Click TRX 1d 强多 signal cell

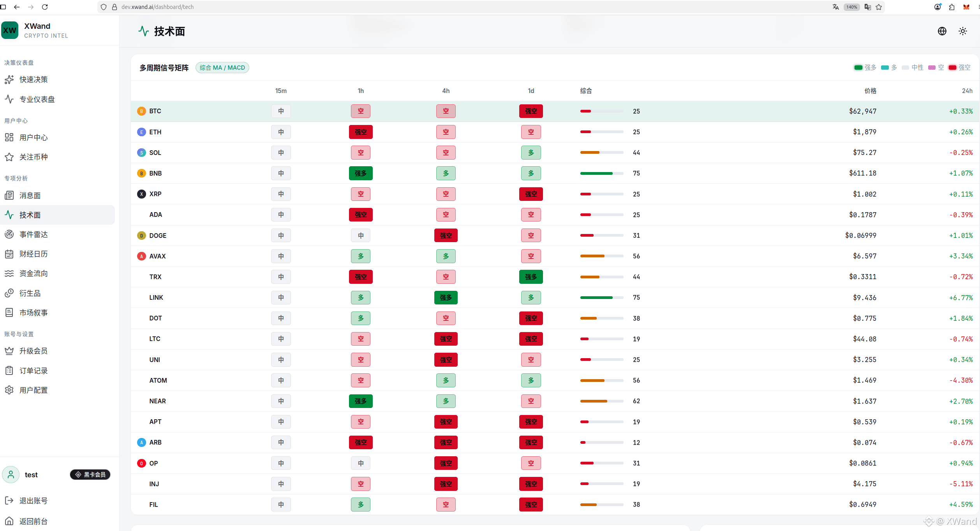[531, 277]
